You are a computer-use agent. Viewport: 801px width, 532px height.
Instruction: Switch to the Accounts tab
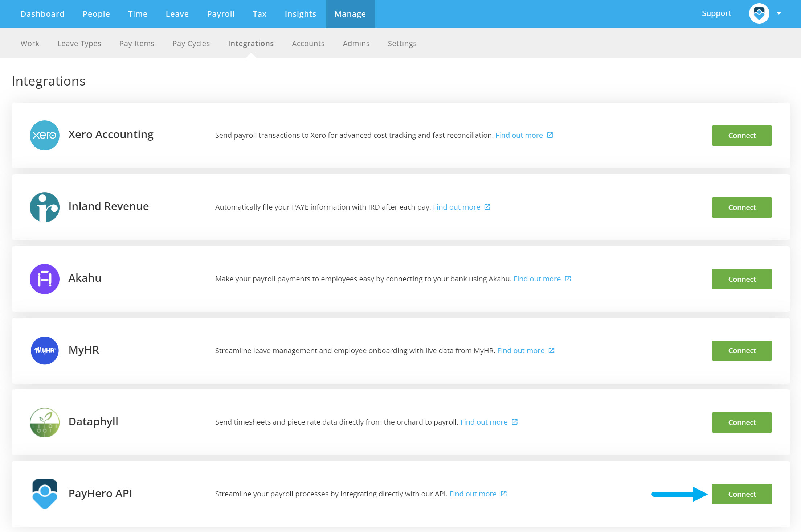[x=308, y=44]
